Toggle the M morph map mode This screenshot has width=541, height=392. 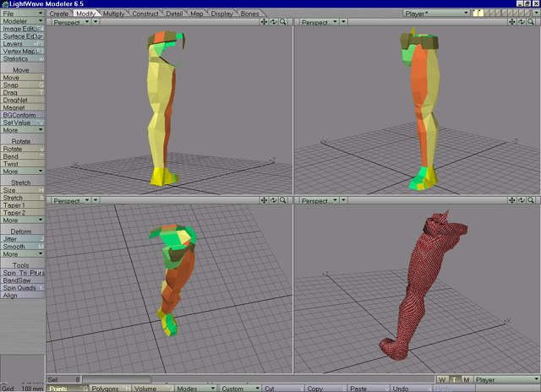[x=467, y=379]
